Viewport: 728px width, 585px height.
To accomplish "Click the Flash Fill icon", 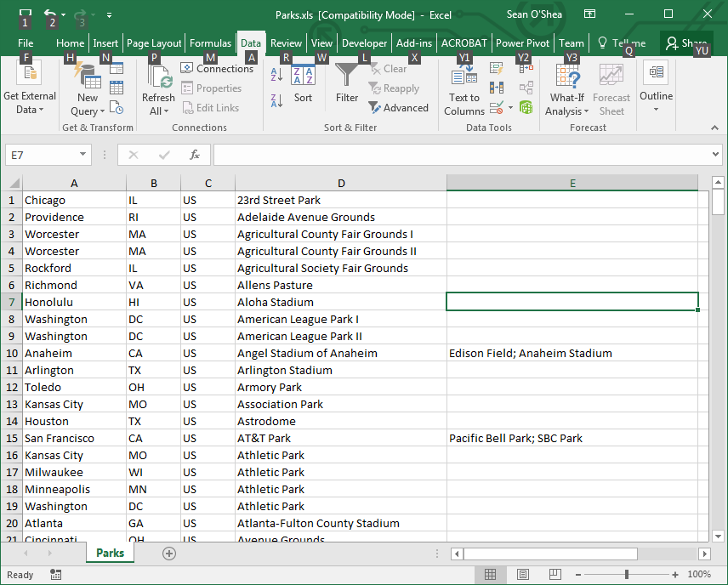I will [x=497, y=69].
